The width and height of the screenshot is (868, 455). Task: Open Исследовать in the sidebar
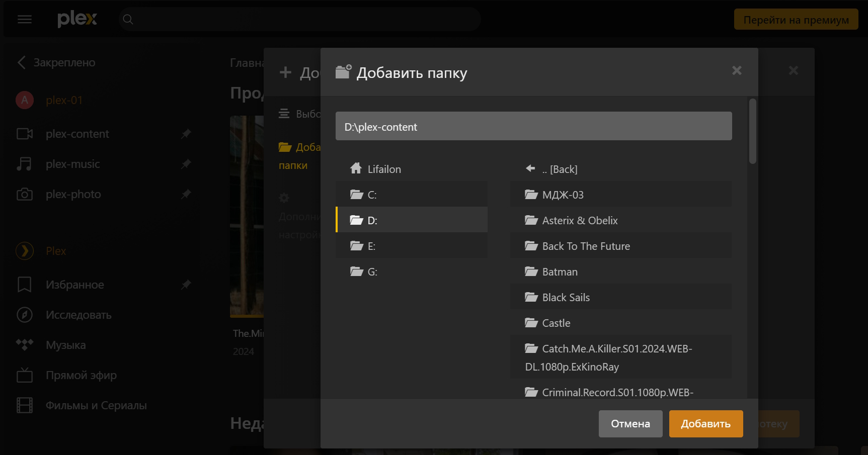78,315
